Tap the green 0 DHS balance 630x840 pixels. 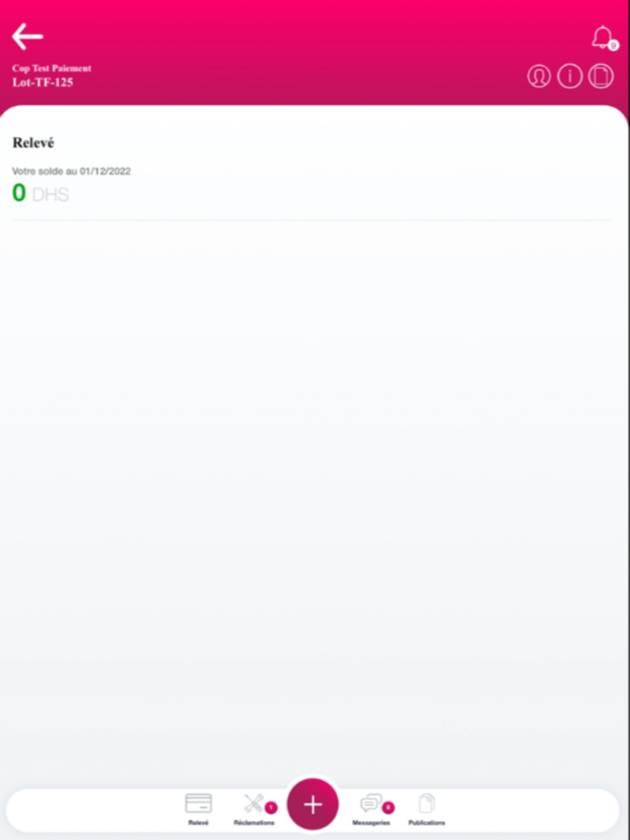coord(40,192)
